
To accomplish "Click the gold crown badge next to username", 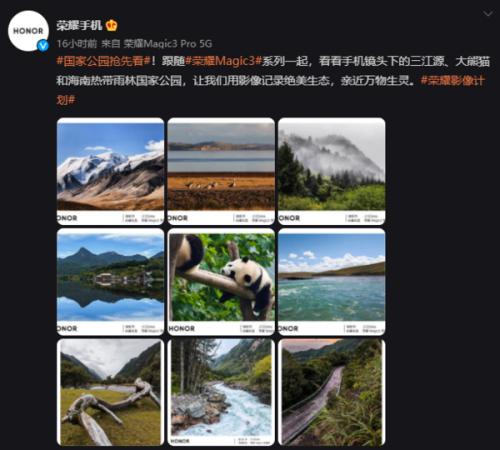I will point(112,26).
